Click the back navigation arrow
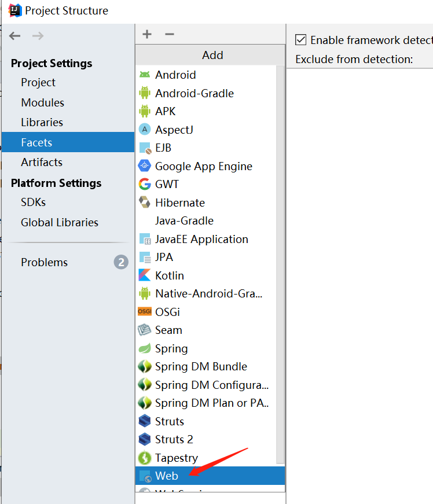Image resolution: width=433 pixels, height=504 pixels. click(14, 35)
